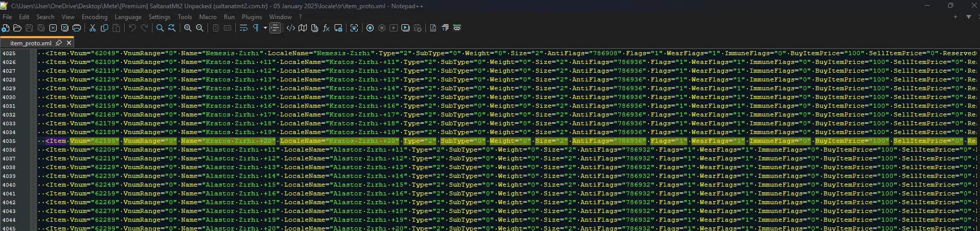Close all documents from the toolbar
The height and width of the screenshot is (231, 980).
[x=65, y=28]
